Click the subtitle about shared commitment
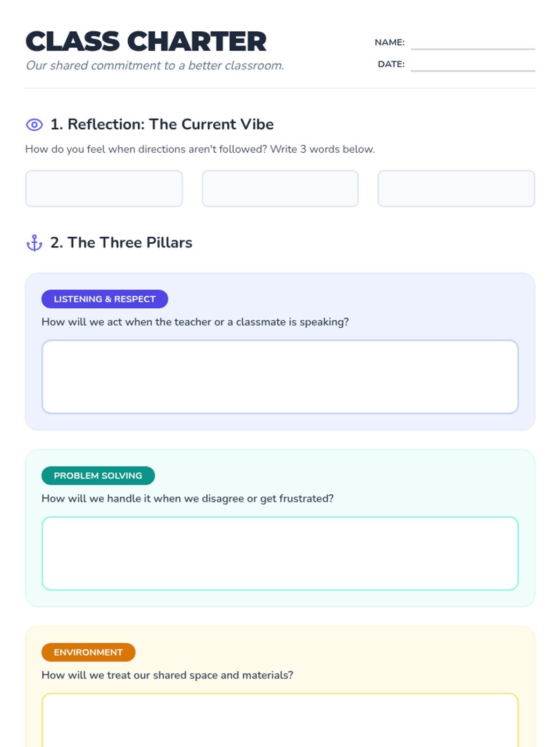This screenshot has height=747, width=560. pyautogui.click(x=155, y=65)
